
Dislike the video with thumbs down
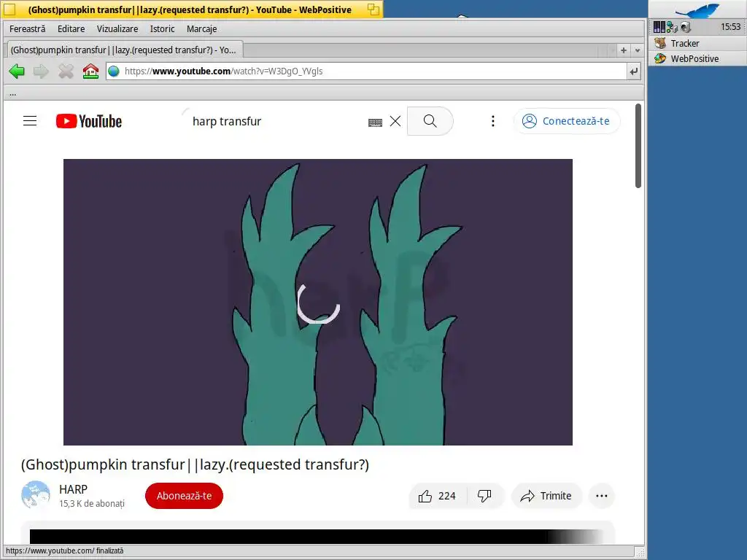[x=485, y=496]
